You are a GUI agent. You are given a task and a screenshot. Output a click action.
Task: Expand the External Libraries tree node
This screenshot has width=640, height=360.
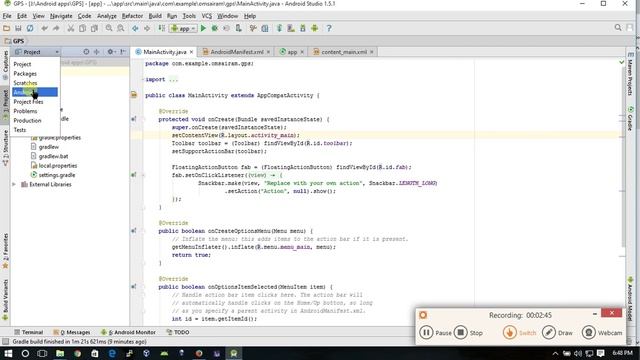tap(14, 184)
